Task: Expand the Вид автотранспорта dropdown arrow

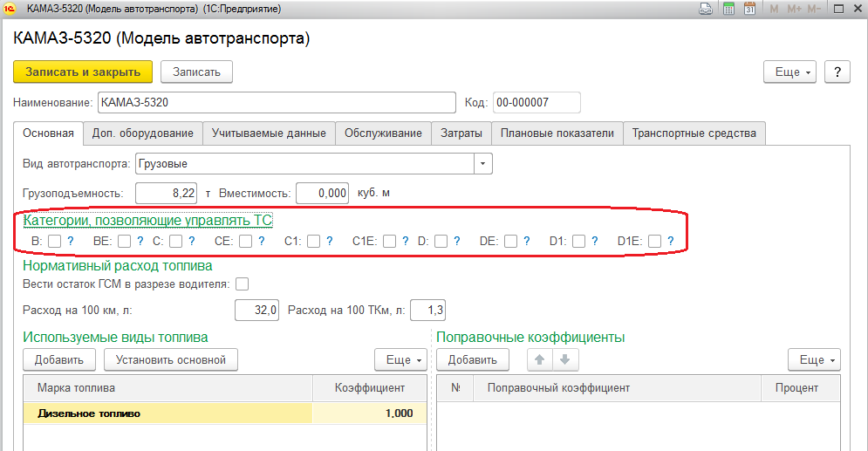Action: pyautogui.click(x=482, y=164)
